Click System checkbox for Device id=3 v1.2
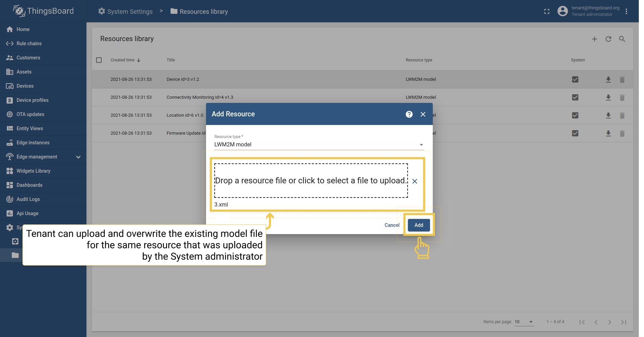This screenshot has height=337, width=644. click(x=575, y=79)
